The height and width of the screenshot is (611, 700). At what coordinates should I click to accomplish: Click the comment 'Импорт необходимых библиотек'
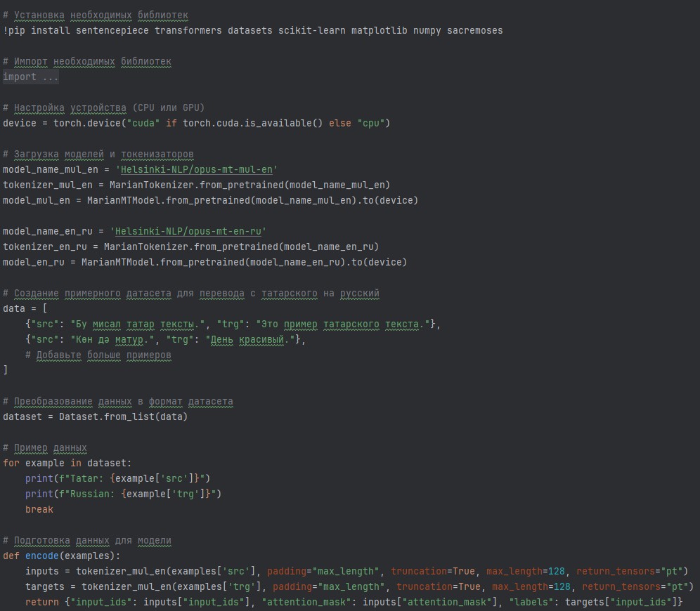(87, 62)
